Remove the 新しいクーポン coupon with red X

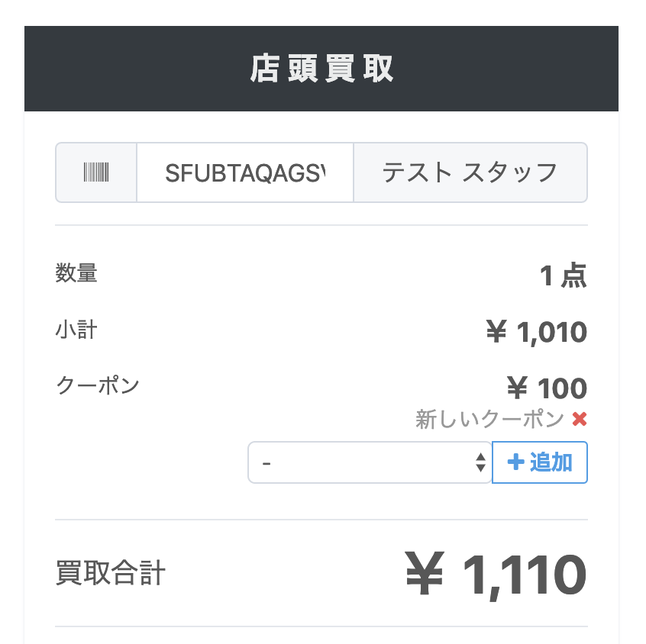580,419
